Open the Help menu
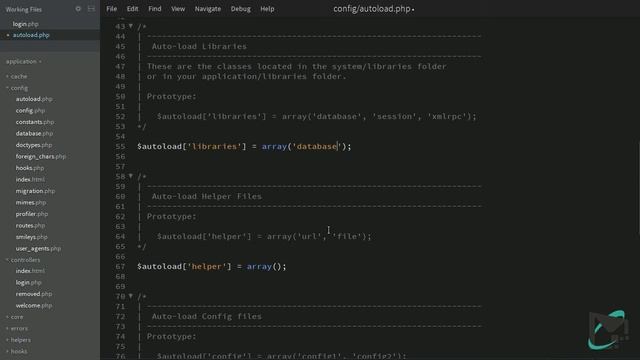Screen dimensions: 640x360 pos(267,9)
